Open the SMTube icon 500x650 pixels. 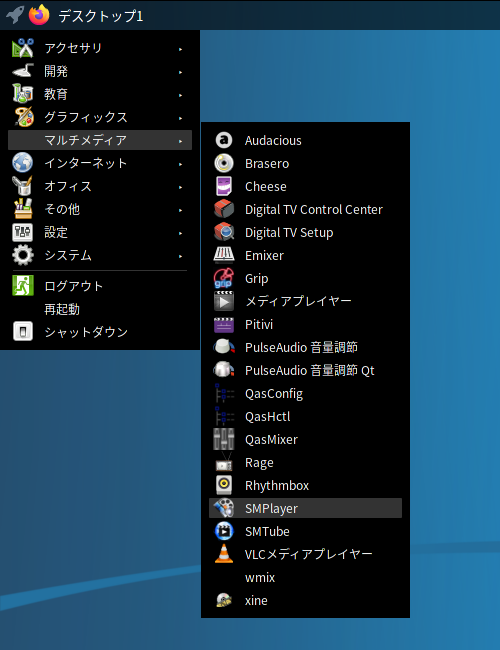tap(224, 531)
